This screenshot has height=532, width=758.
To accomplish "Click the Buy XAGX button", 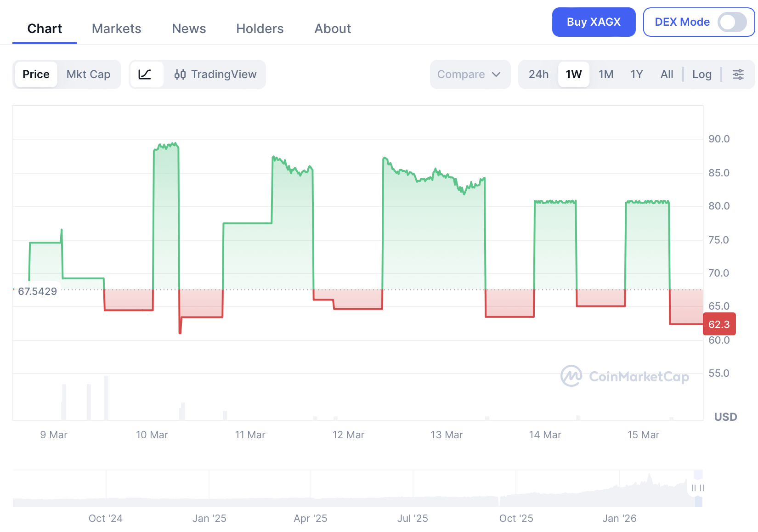I will [594, 22].
